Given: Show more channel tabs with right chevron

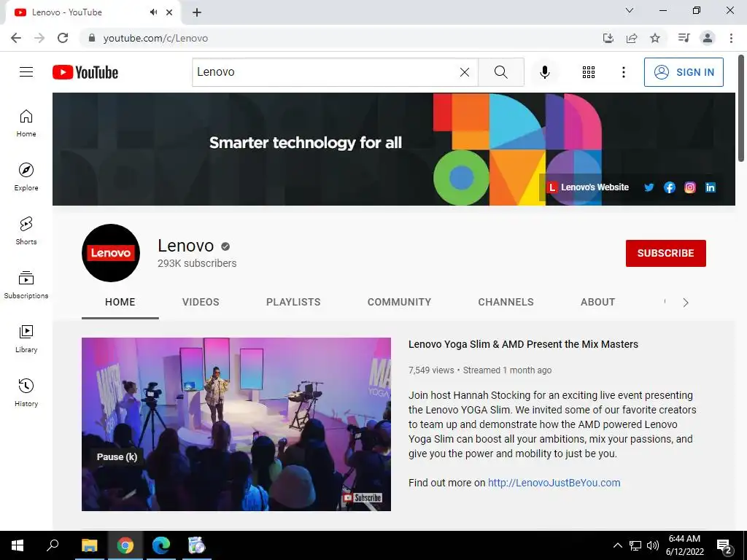Looking at the screenshot, I should tap(685, 303).
